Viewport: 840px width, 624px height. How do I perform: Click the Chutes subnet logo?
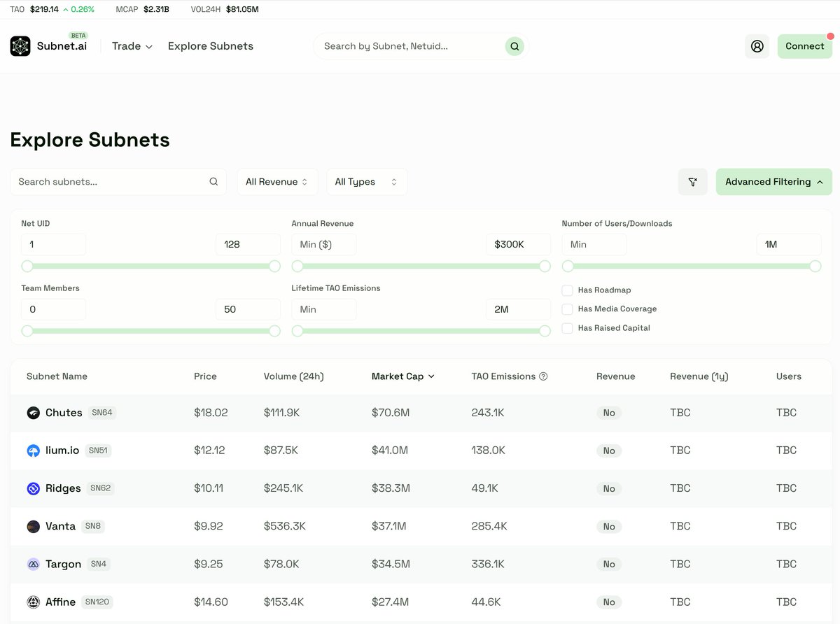pyautogui.click(x=33, y=413)
